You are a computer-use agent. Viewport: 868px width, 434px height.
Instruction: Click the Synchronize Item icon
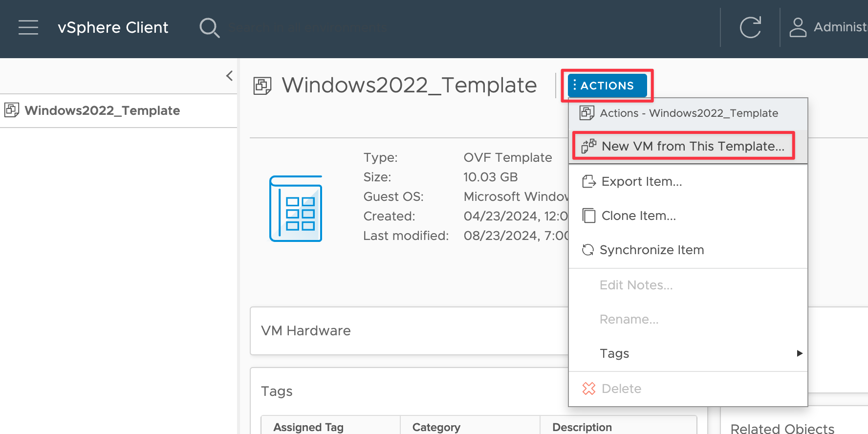coord(588,250)
